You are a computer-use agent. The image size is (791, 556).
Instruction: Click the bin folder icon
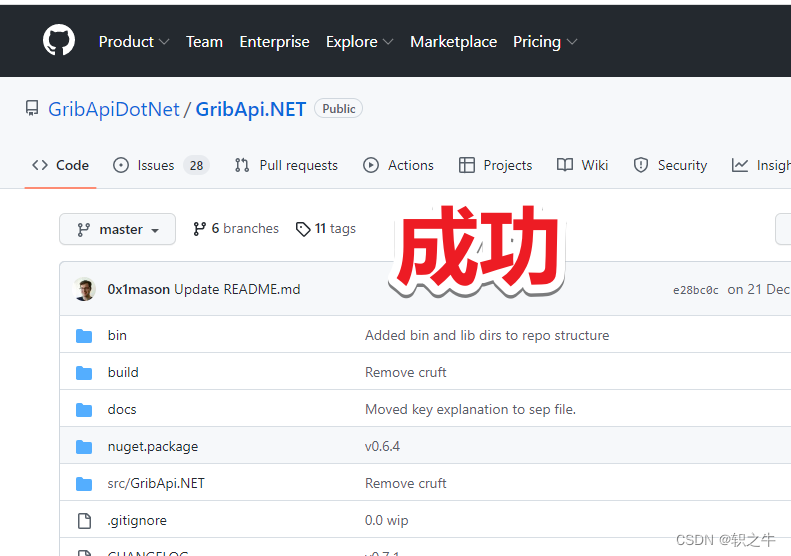[84, 336]
